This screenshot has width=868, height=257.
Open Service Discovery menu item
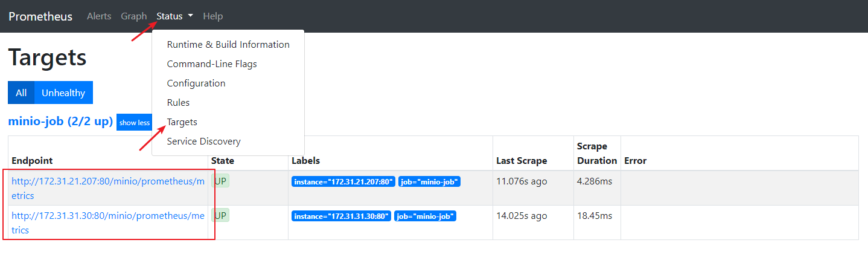tap(203, 142)
